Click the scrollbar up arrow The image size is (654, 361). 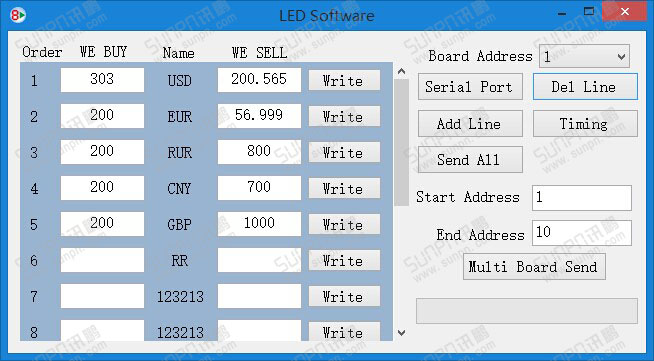(x=402, y=71)
